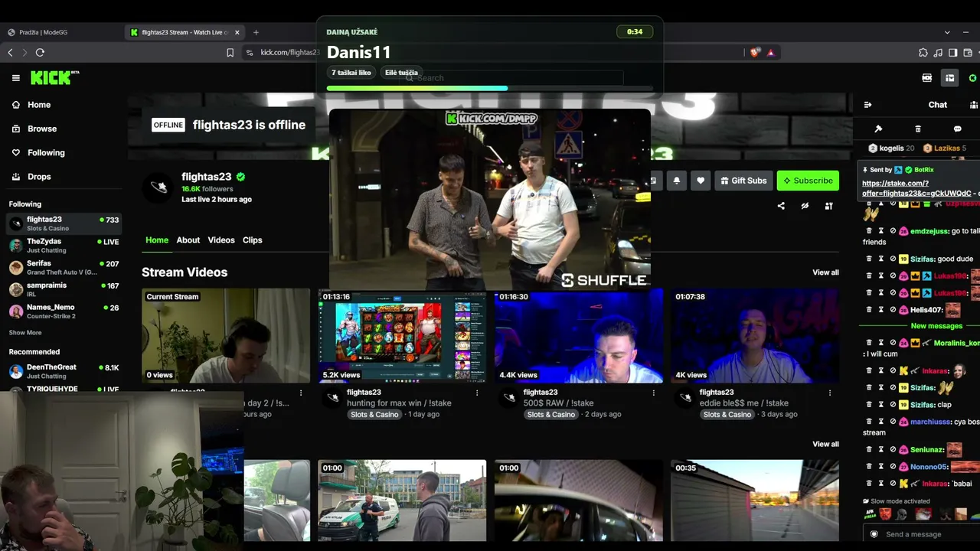The height and width of the screenshot is (551, 980).
Task: Open sampraimis channel from Following list
Action: [64, 290]
